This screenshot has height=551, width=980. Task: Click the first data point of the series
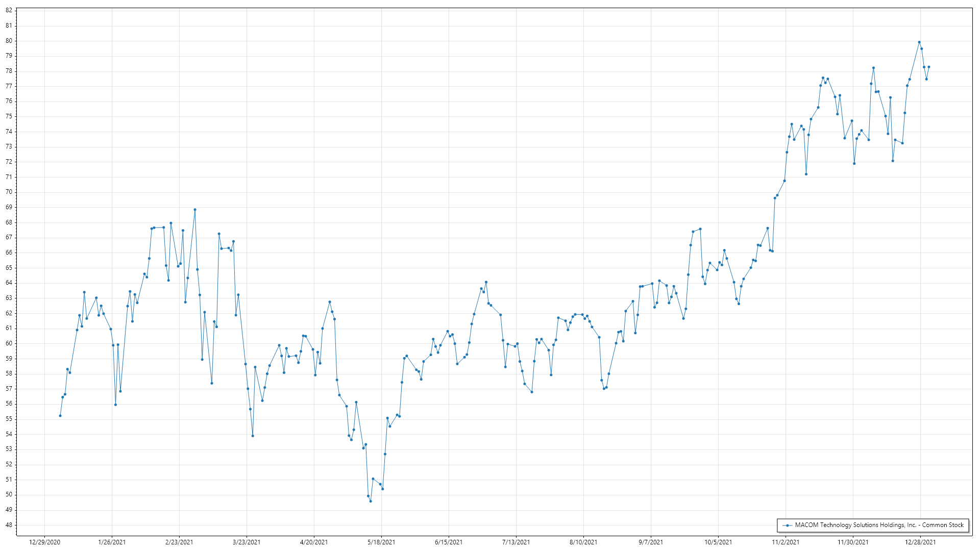[x=60, y=416]
